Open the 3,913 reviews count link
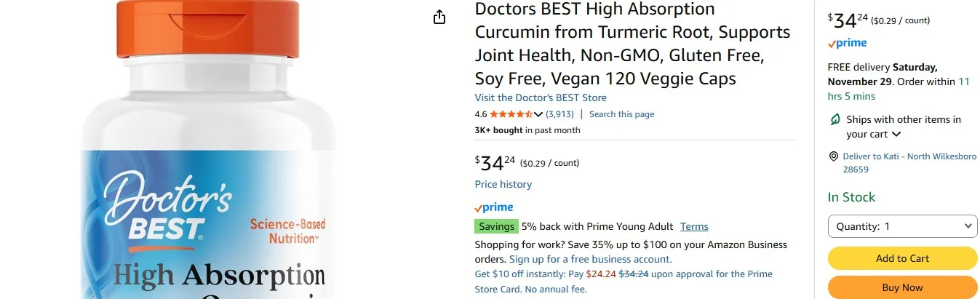 click(559, 114)
